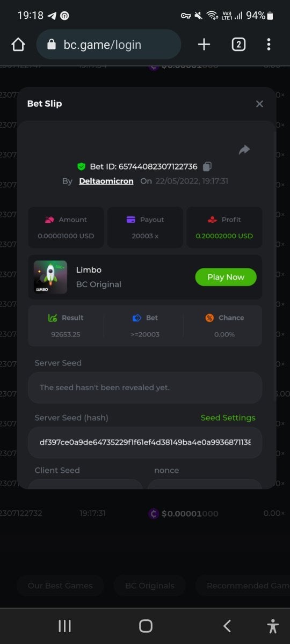Tap the Android back navigation arrow

tap(227, 626)
